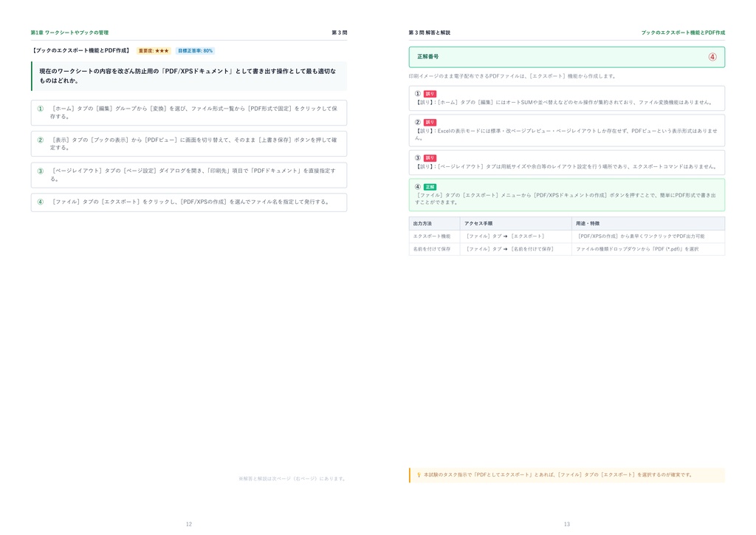Image resolution: width=756 pixels, height=535 pixels.
Task: Click the red 誤り badge in explanation ①
Action: point(430,94)
